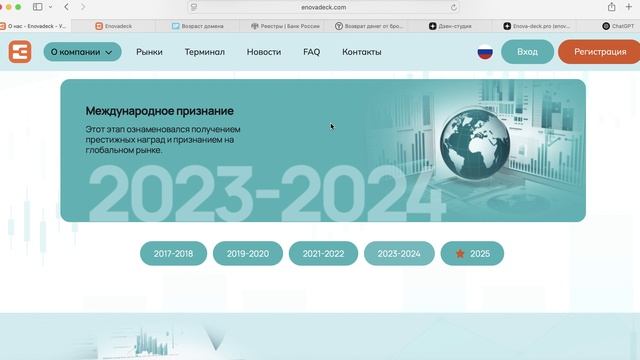Click the green fullscreen window button

coord(18,7)
